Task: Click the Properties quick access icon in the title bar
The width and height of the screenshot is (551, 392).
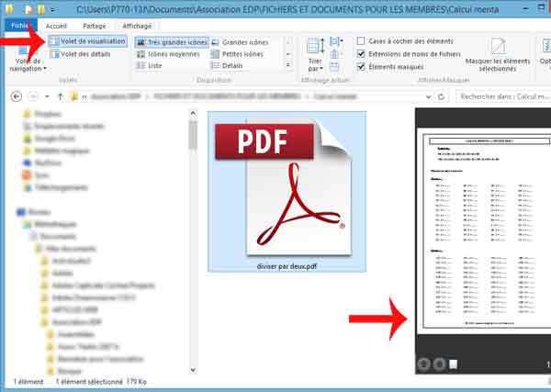Action: 28,10
